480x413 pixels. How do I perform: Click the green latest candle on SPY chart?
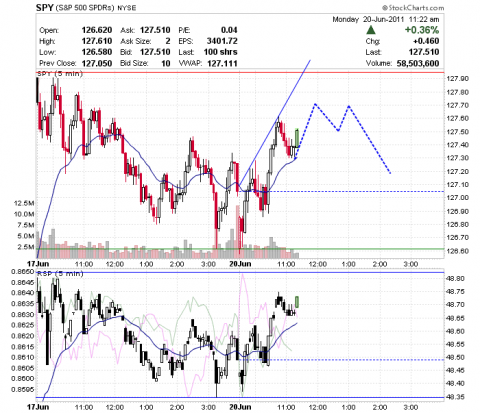point(297,138)
